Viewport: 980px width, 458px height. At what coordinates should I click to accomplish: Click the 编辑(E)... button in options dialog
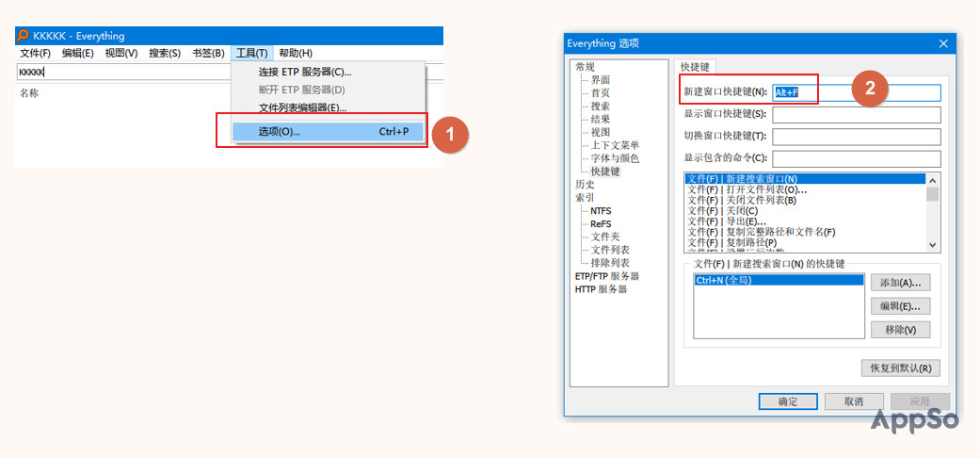click(x=901, y=306)
